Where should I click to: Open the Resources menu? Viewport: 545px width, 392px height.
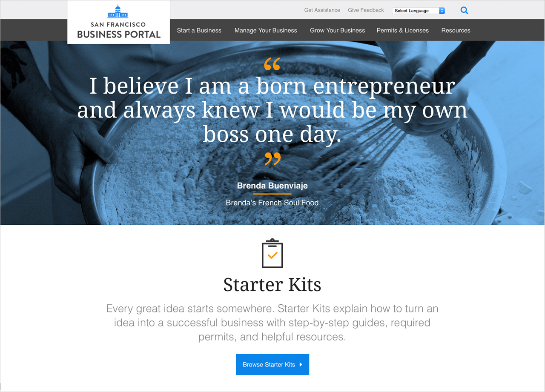[456, 30]
